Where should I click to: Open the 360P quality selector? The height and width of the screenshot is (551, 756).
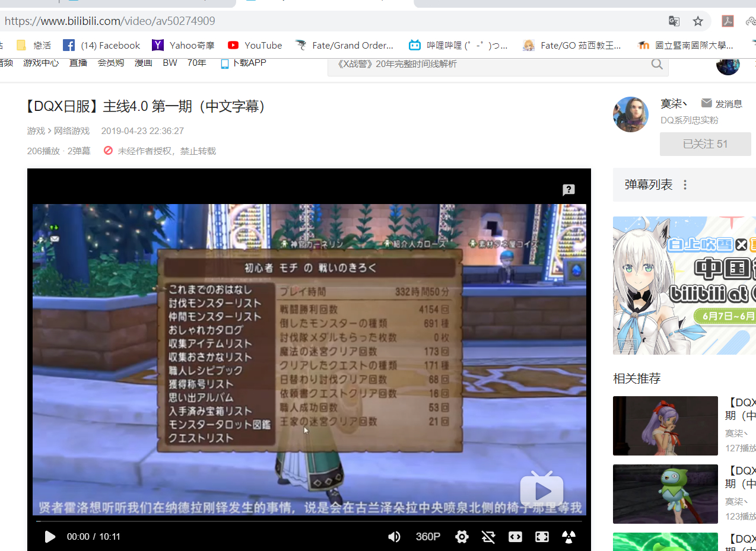[428, 537]
